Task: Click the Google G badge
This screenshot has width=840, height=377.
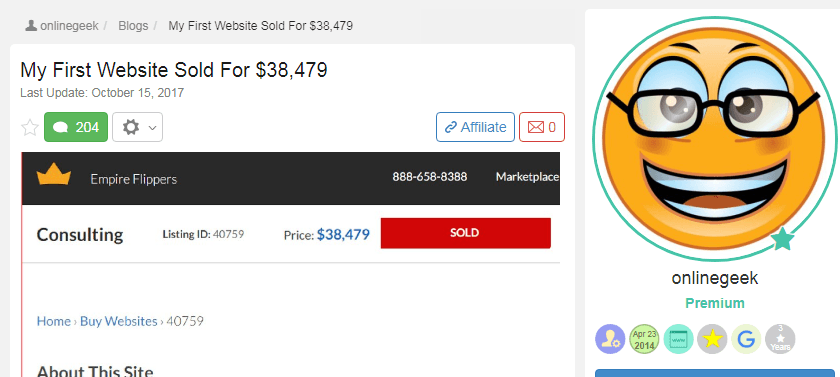Action: pyautogui.click(x=746, y=339)
